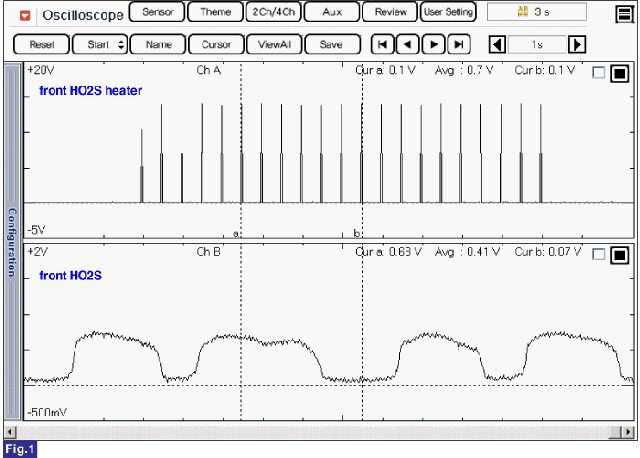Image resolution: width=640 pixels, height=458 pixels.
Task: Expand the Configuration side panel
Action: point(12,241)
